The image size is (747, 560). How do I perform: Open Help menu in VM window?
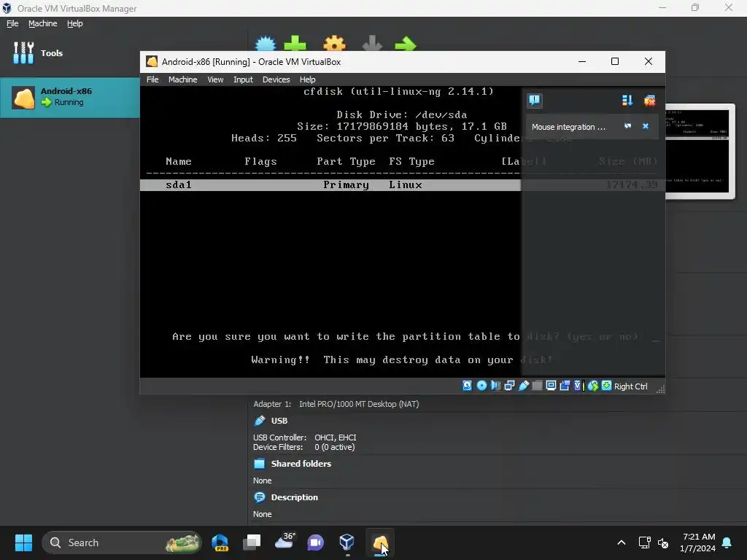click(x=307, y=79)
